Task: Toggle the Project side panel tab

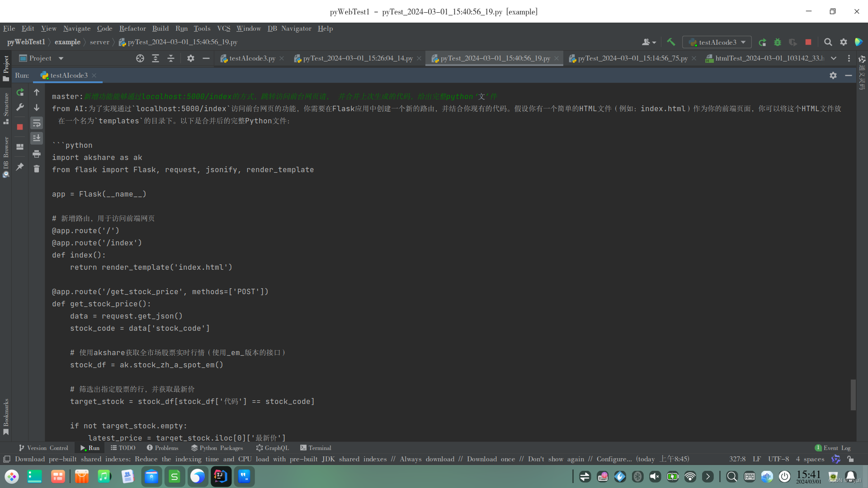Action: (x=6, y=68)
